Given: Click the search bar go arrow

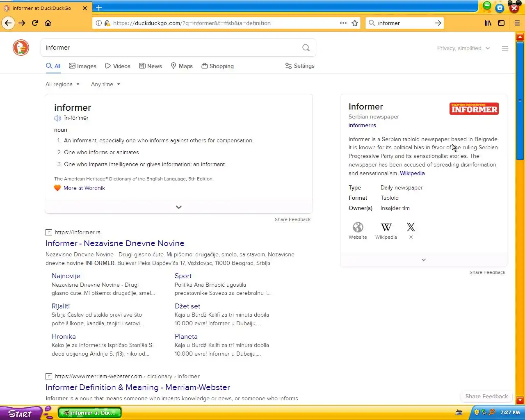Looking at the screenshot, I should coord(438,23).
